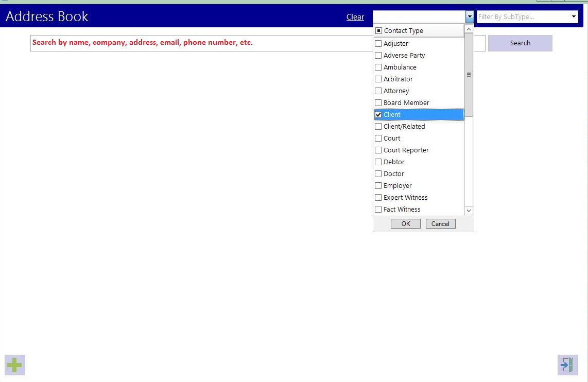The height and width of the screenshot is (382, 588).
Task: Enable the Ambulance contact type
Action: click(x=378, y=67)
